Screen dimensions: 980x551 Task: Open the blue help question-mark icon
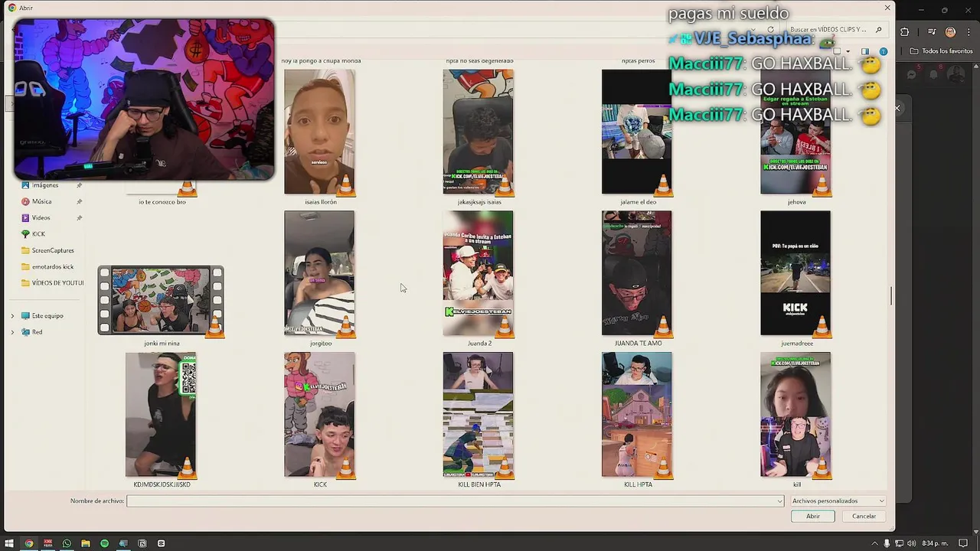883,51
